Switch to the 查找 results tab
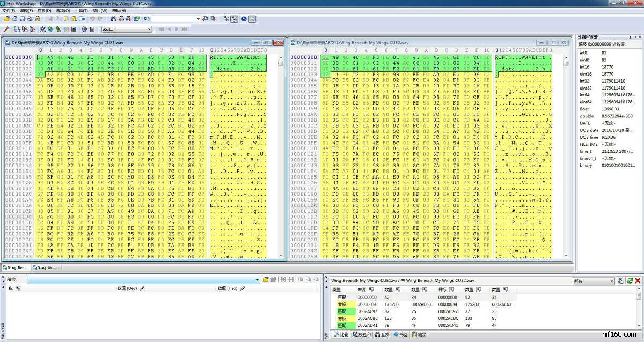The image size is (644, 342). pyautogui.click(x=382, y=334)
